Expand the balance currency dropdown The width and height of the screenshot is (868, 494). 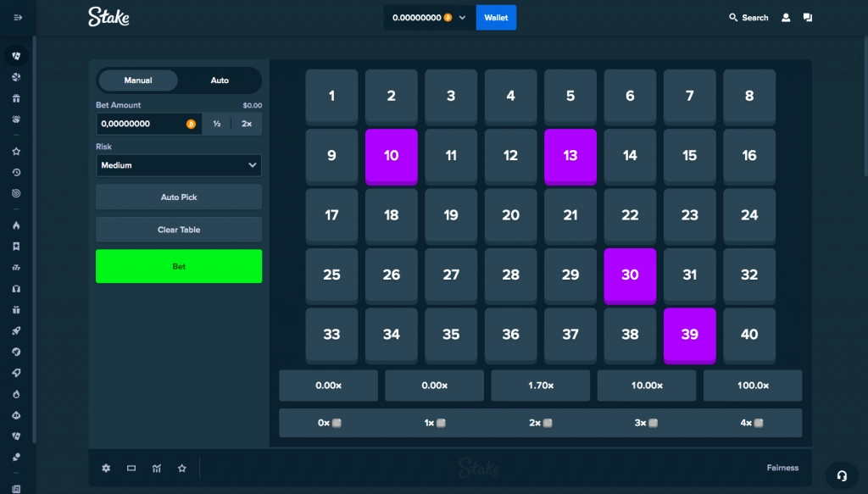tap(462, 18)
